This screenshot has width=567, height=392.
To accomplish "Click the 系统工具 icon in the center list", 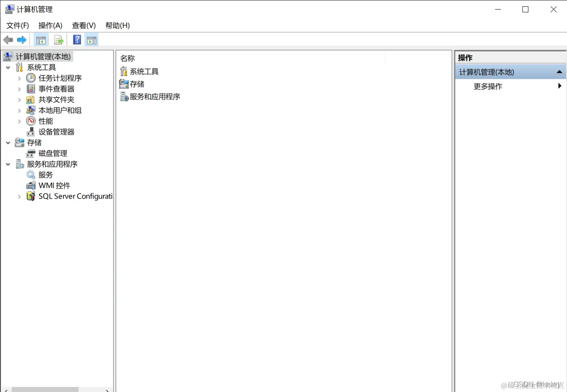I will pos(124,72).
